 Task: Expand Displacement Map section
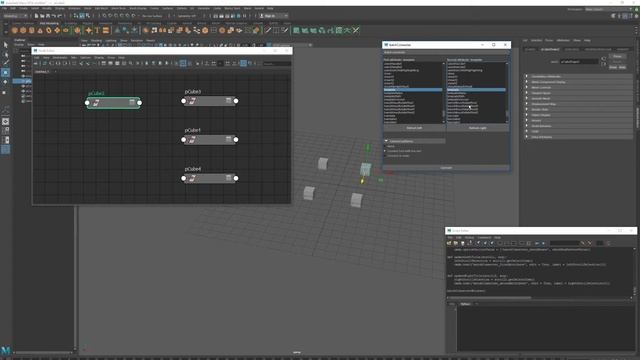click(x=578, y=104)
